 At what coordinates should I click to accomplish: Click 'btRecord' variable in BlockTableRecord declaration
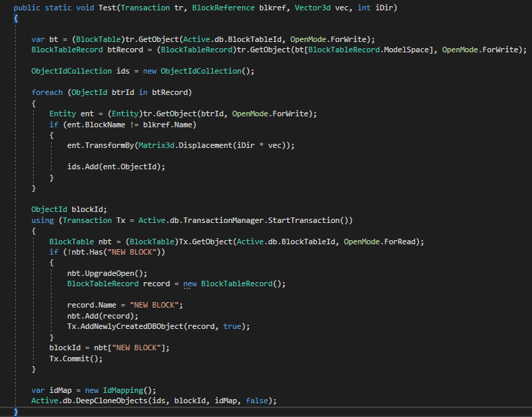pos(125,50)
